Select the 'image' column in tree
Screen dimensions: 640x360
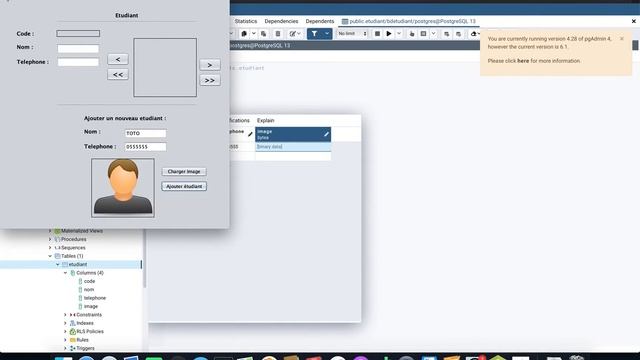click(91, 306)
